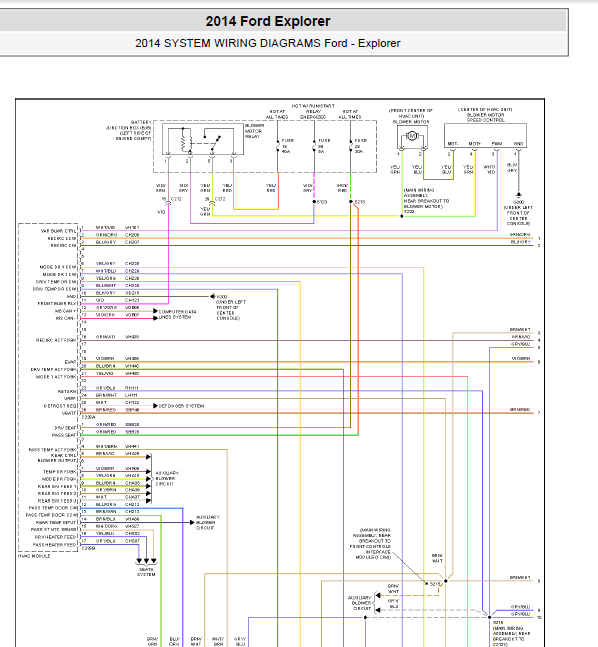Click the '2014 Ford Explorer' page title
Image resolution: width=598 pixels, height=647 pixels.
click(x=268, y=21)
